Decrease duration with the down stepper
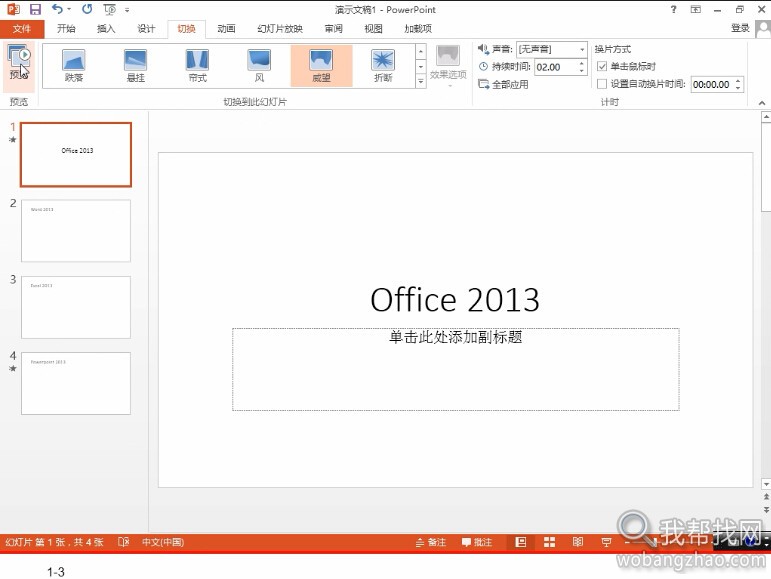This screenshot has width=771, height=579. tap(582, 71)
